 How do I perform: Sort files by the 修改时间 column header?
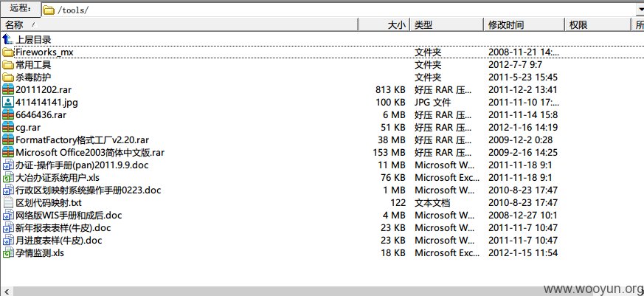click(524, 25)
